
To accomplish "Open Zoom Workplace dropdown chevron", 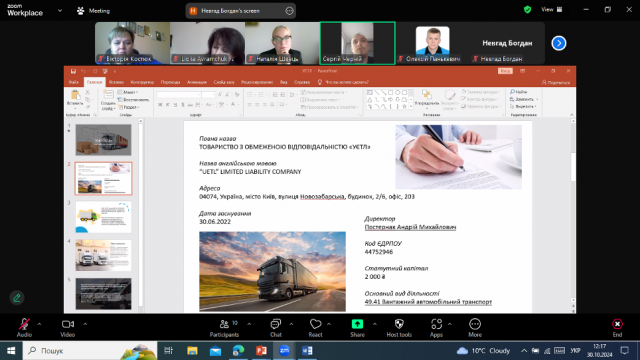I will click(x=60, y=11).
